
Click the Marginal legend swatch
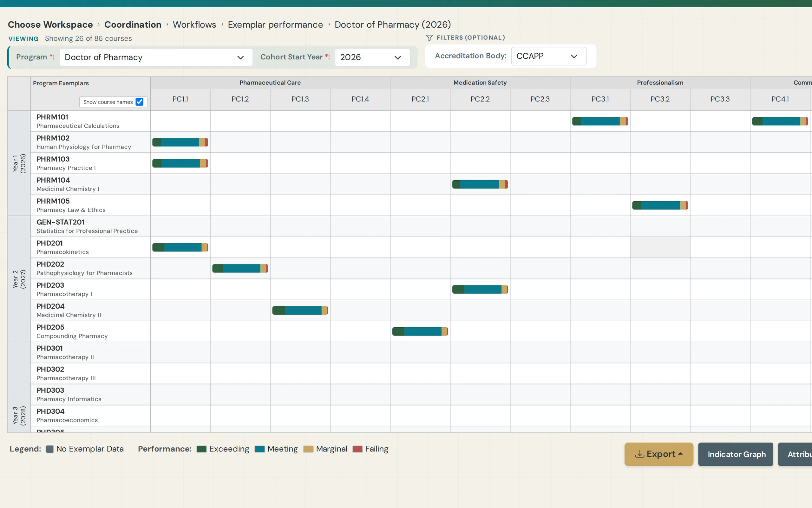[x=308, y=449]
